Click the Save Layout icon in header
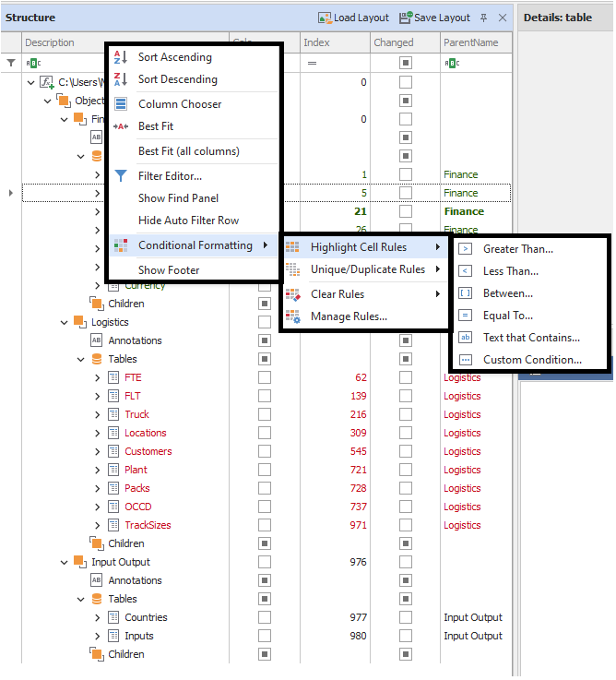This screenshot has width=616, height=680. [406, 18]
